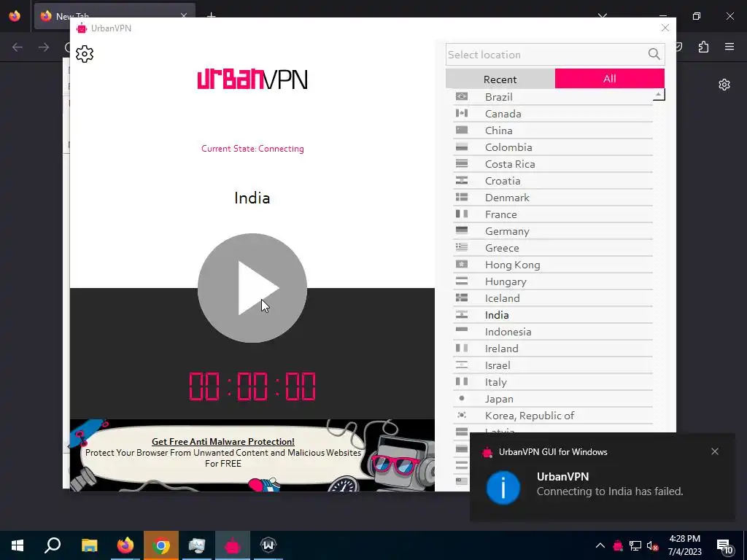
Task: Open the Windows Start menu
Action: pos(18,545)
